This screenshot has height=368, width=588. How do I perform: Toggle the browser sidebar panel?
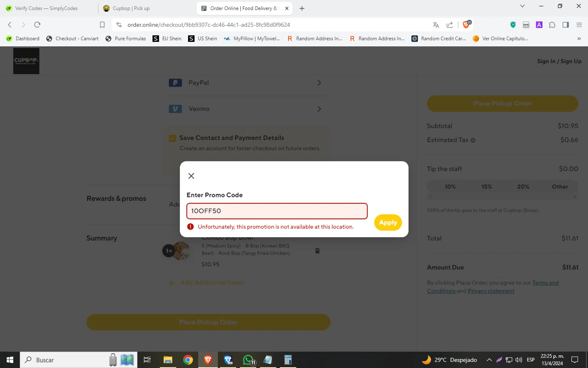pos(566,25)
